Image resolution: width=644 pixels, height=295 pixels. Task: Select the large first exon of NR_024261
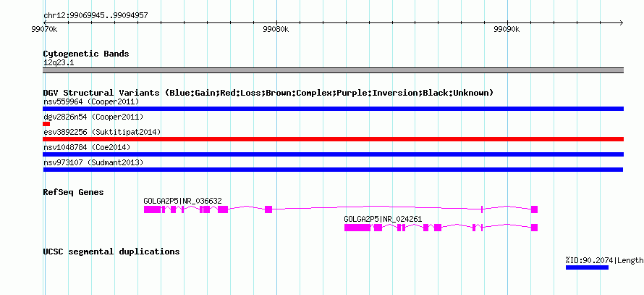click(357, 228)
